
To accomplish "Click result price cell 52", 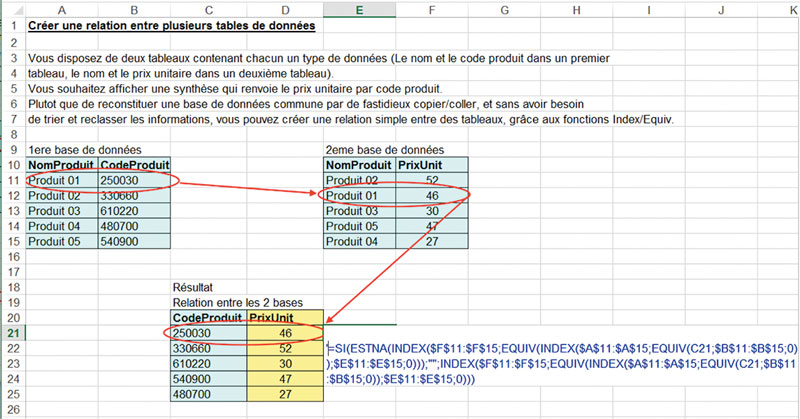I will [285, 349].
